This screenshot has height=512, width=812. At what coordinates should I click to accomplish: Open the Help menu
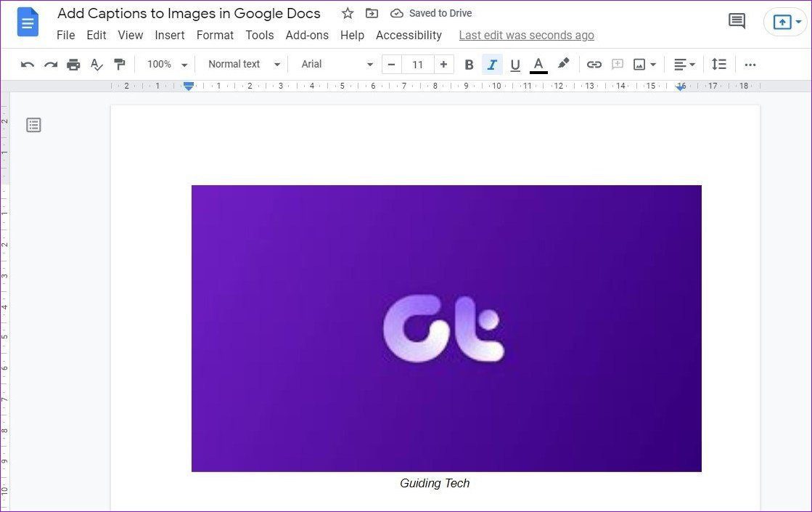352,36
